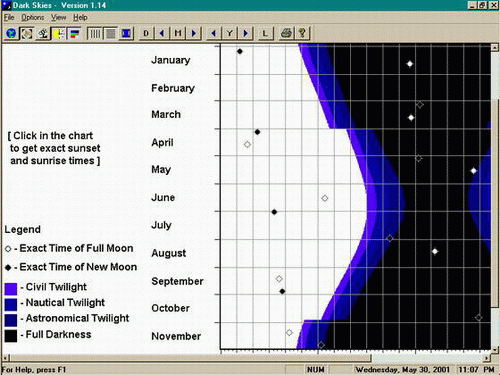This screenshot has width=500, height=375.
Task: Open help with question mark icon
Action: pyautogui.click(x=302, y=33)
